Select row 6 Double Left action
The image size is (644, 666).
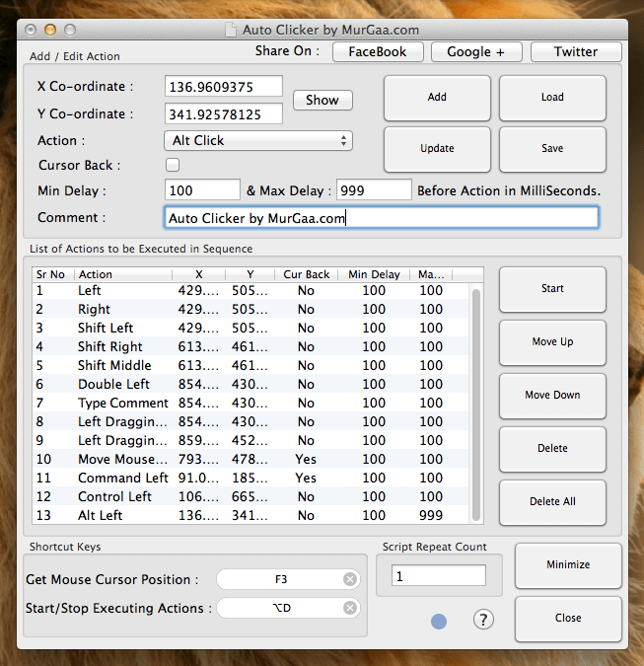coord(250,384)
